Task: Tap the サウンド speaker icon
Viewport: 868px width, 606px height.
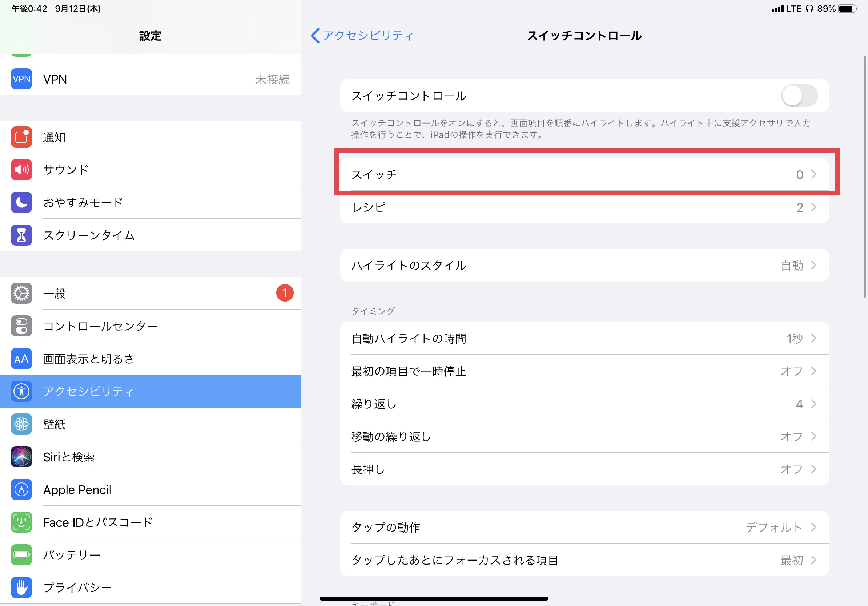Action: 21,170
